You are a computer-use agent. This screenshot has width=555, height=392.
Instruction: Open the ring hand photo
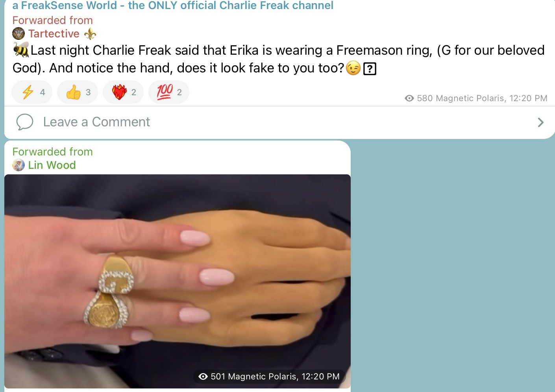click(x=178, y=281)
